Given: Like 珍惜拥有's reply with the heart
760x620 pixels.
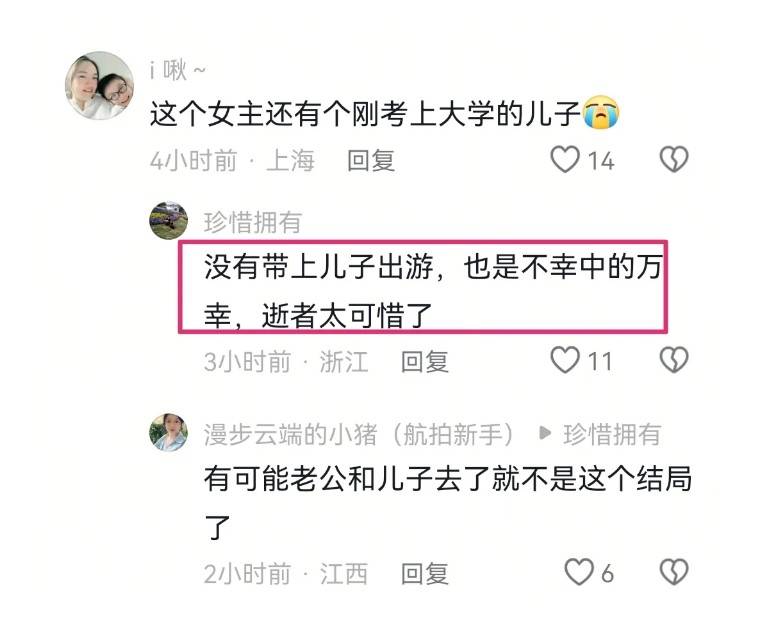Looking at the screenshot, I should pyautogui.click(x=565, y=360).
